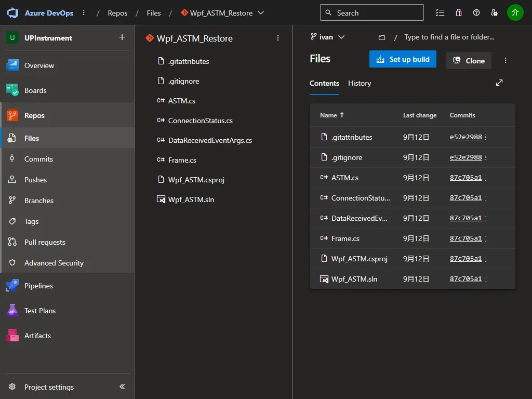Switch to the History tab
This screenshot has width=532, height=399.
click(x=360, y=83)
